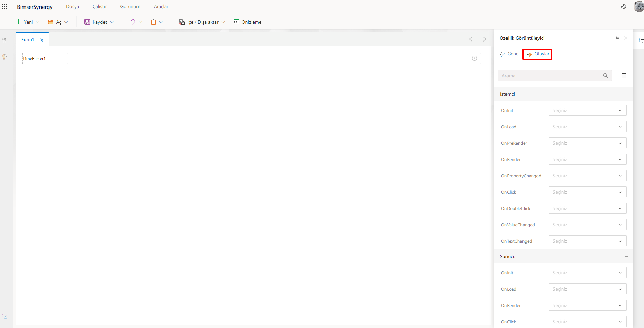Switch to the Olaylar tab
The width and height of the screenshot is (644, 328).
tap(538, 54)
